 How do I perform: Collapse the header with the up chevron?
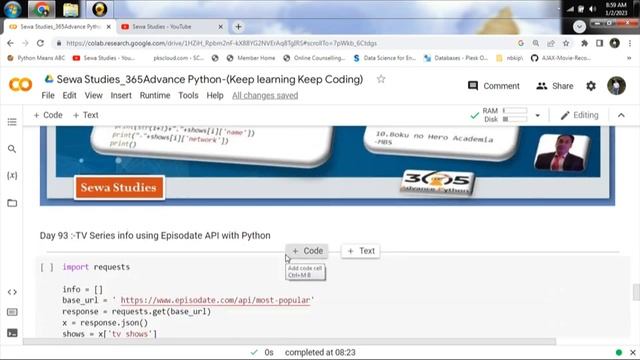[x=621, y=116]
